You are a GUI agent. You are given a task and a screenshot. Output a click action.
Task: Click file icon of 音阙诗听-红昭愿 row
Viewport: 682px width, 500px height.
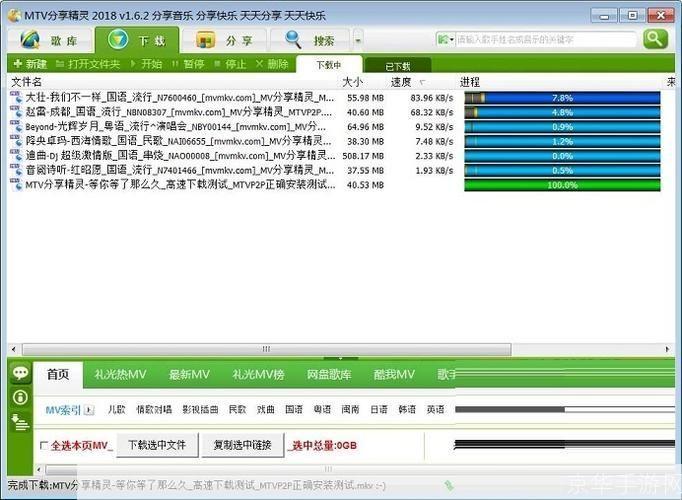tap(16, 170)
